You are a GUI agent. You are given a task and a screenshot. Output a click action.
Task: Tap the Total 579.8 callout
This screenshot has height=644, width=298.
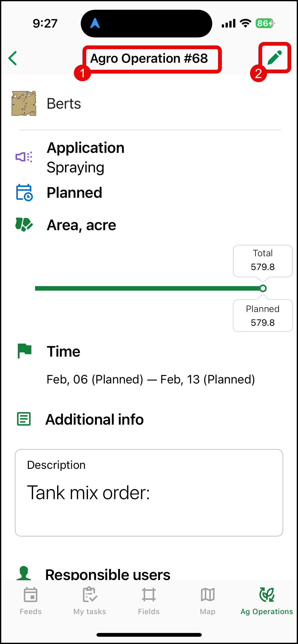(263, 261)
